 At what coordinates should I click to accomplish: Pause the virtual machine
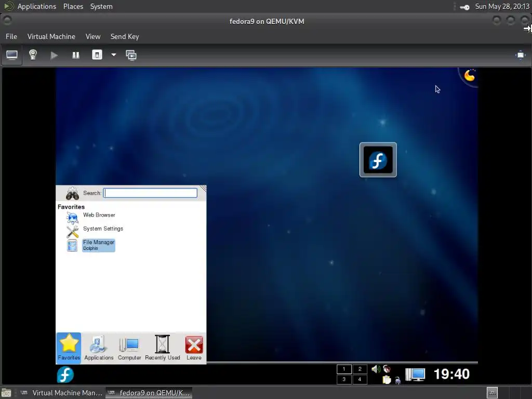point(76,55)
